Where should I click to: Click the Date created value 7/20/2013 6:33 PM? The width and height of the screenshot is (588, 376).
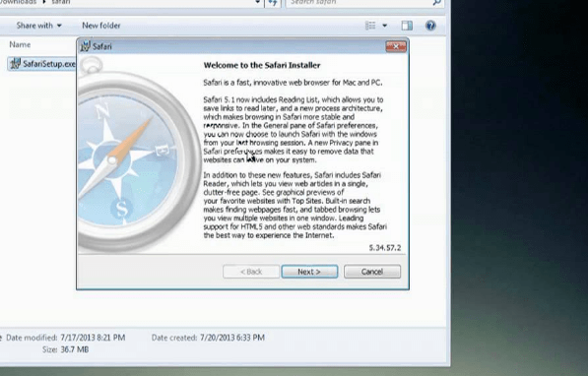tap(232, 338)
